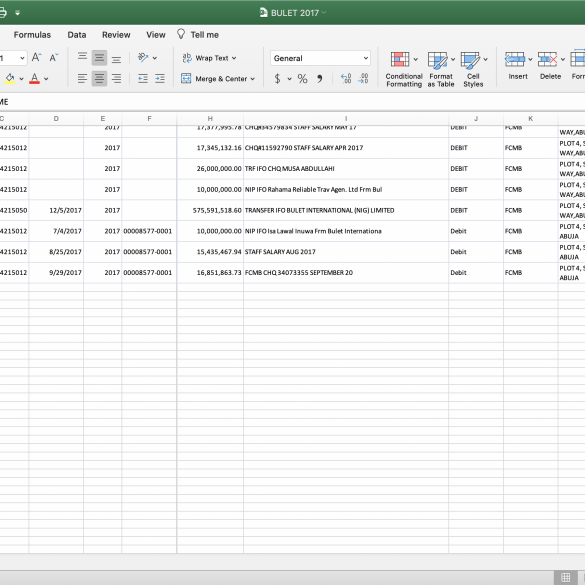Image resolution: width=585 pixels, height=585 pixels.
Task: Toggle Center horizontal alignment
Action: (x=99, y=78)
